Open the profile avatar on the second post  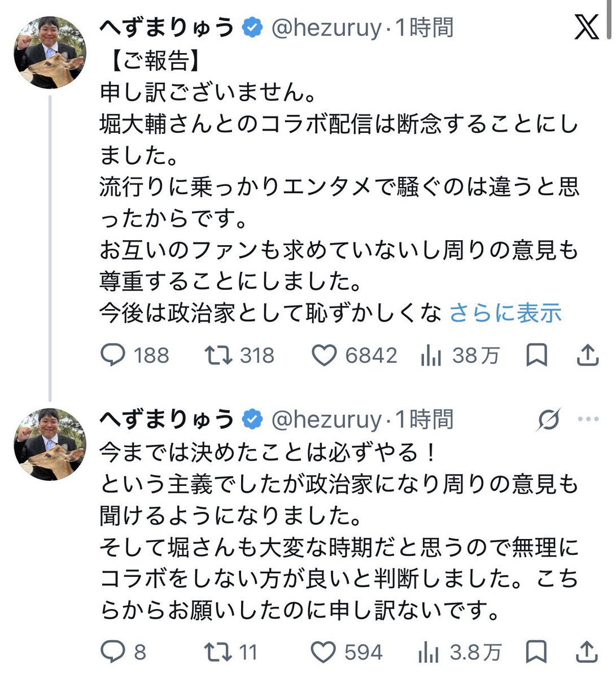[50, 445]
